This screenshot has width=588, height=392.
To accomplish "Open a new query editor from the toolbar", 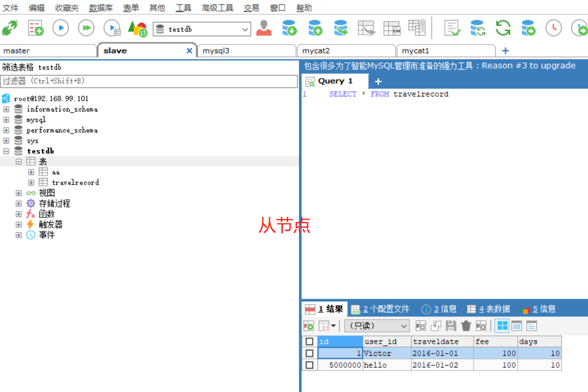I will (x=36, y=28).
